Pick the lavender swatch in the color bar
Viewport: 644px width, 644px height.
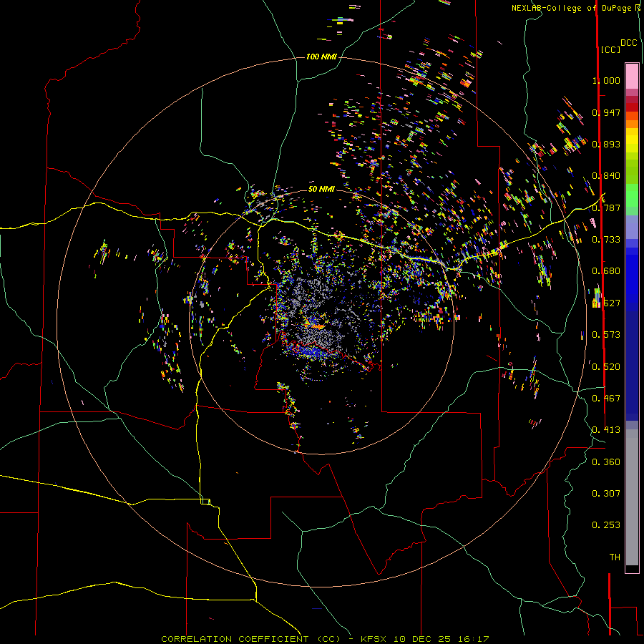point(632,227)
